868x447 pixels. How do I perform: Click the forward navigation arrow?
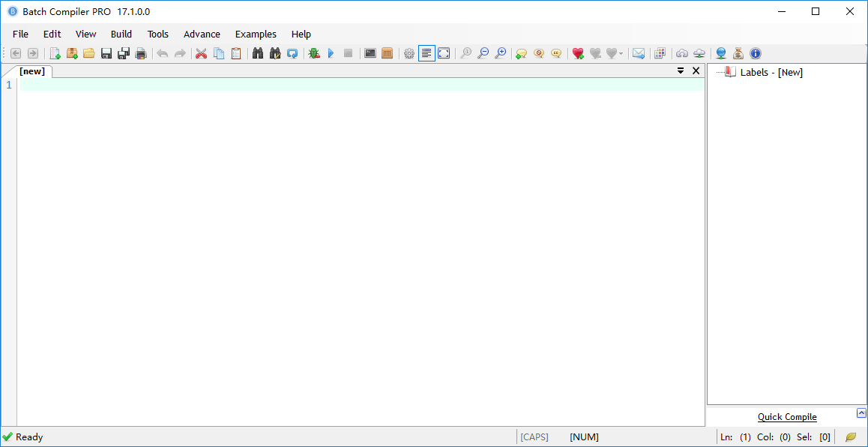pos(33,54)
